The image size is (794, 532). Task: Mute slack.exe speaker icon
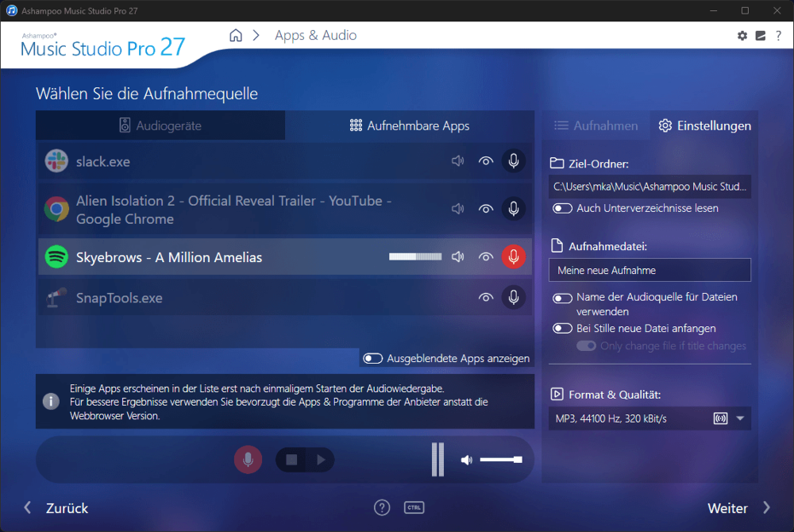(x=458, y=161)
